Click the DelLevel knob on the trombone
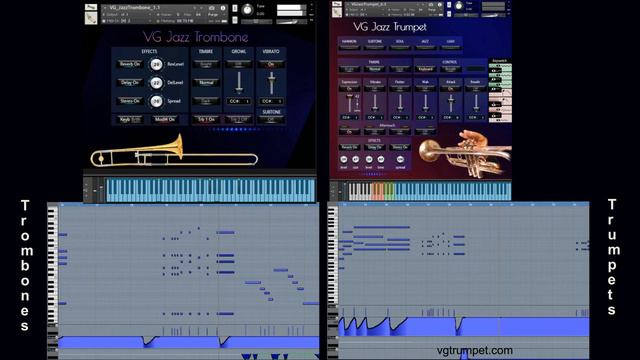The width and height of the screenshot is (640, 360). tap(156, 83)
